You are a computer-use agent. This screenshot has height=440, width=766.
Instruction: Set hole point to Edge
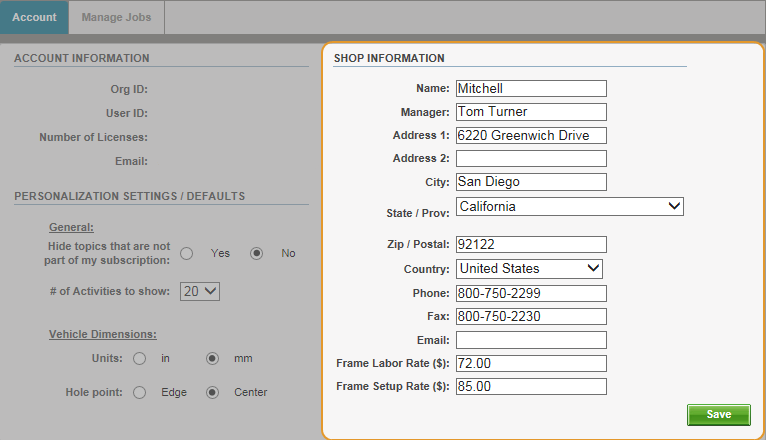(x=140, y=392)
